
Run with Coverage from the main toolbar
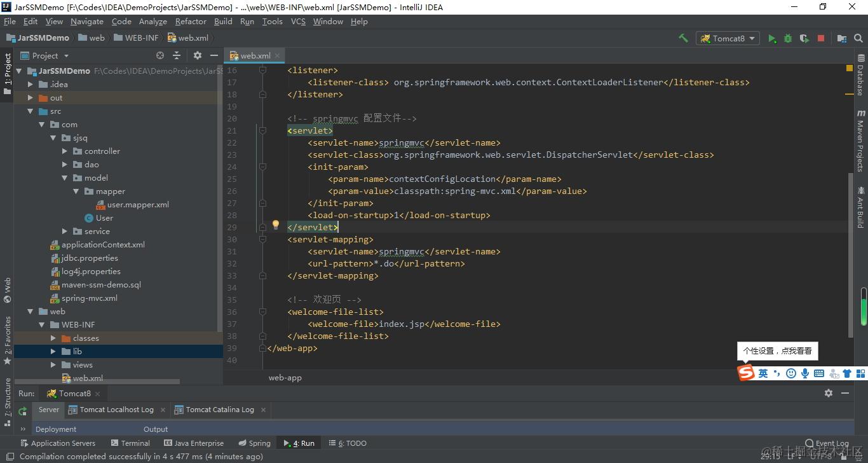click(804, 38)
